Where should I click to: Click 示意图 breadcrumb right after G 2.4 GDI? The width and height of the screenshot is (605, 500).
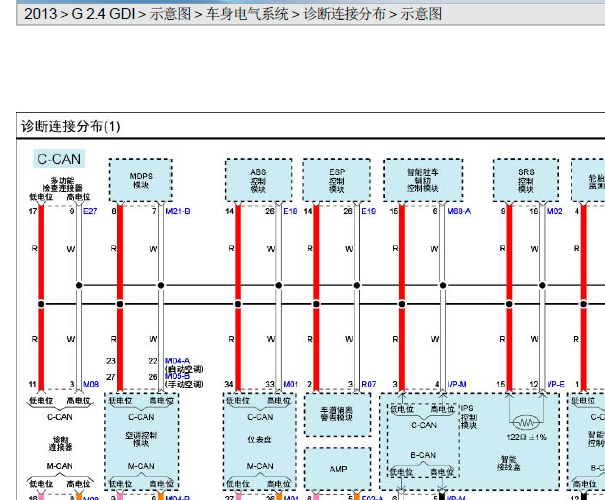[170, 14]
